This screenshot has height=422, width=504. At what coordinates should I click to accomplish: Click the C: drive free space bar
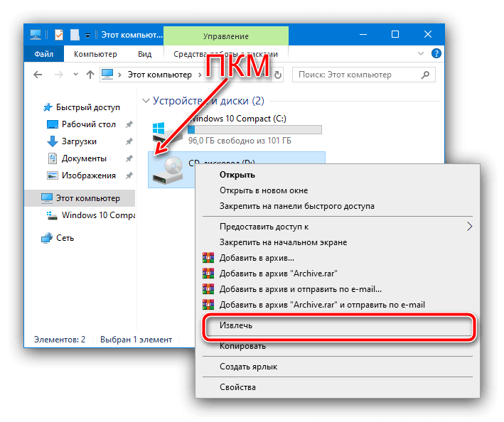tap(254, 130)
